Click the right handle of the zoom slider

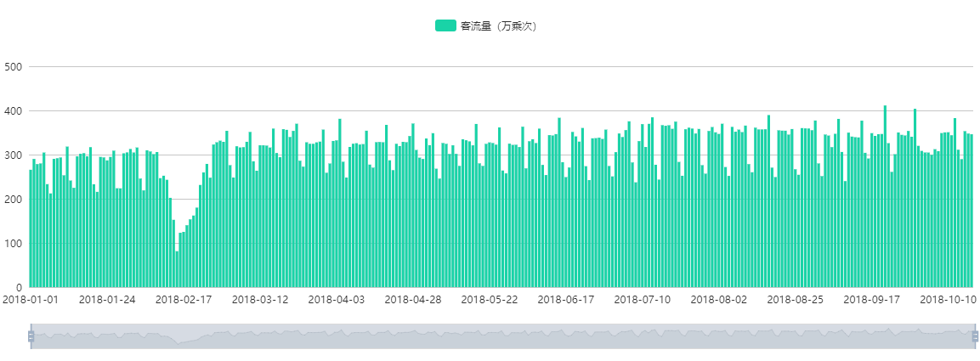tap(974, 336)
